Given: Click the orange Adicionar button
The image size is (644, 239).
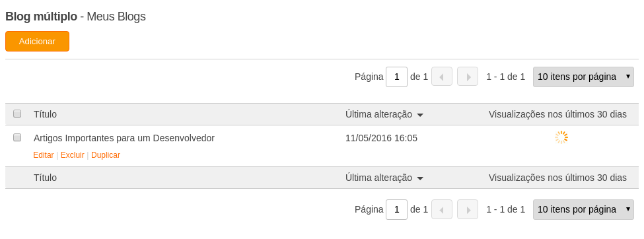Looking at the screenshot, I should [37, 42].
